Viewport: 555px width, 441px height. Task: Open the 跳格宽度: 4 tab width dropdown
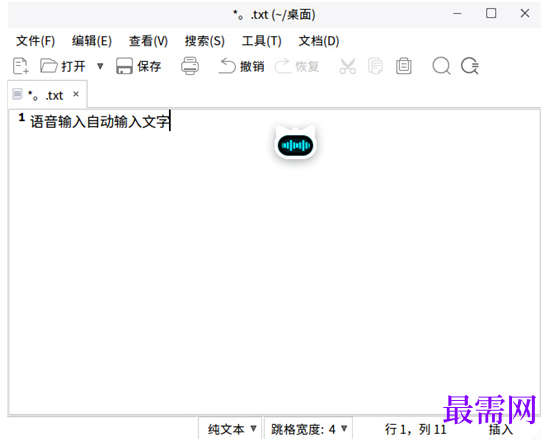click(309, 429)
